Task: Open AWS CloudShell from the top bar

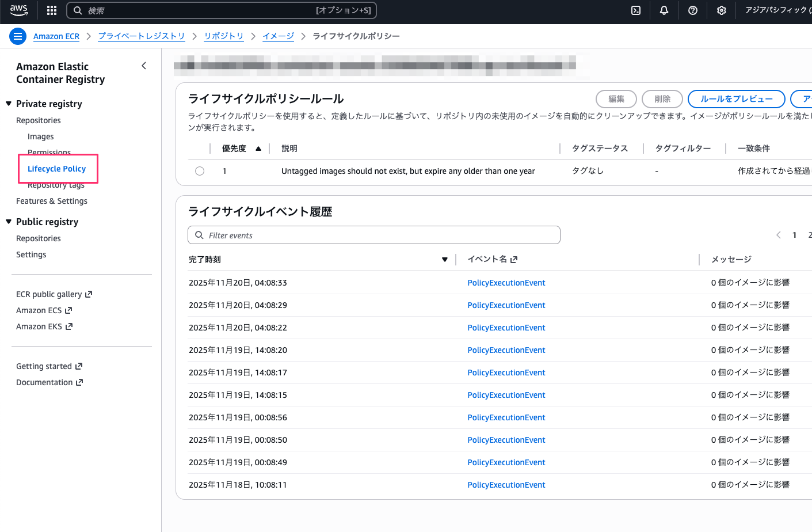Action: click(635, 10)
